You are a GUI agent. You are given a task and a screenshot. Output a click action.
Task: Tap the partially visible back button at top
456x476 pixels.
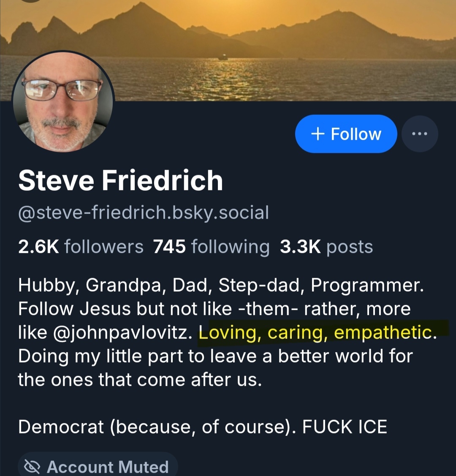click(x=31, y=1)
